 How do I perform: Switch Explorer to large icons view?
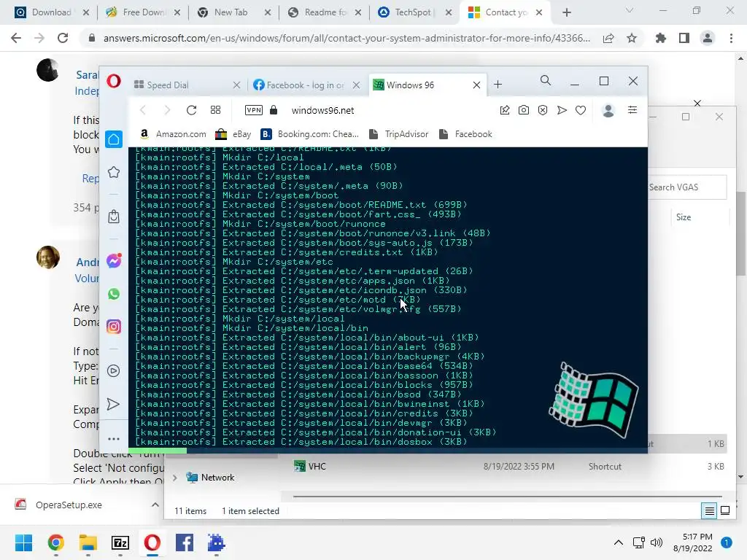[x=725, y=511]
